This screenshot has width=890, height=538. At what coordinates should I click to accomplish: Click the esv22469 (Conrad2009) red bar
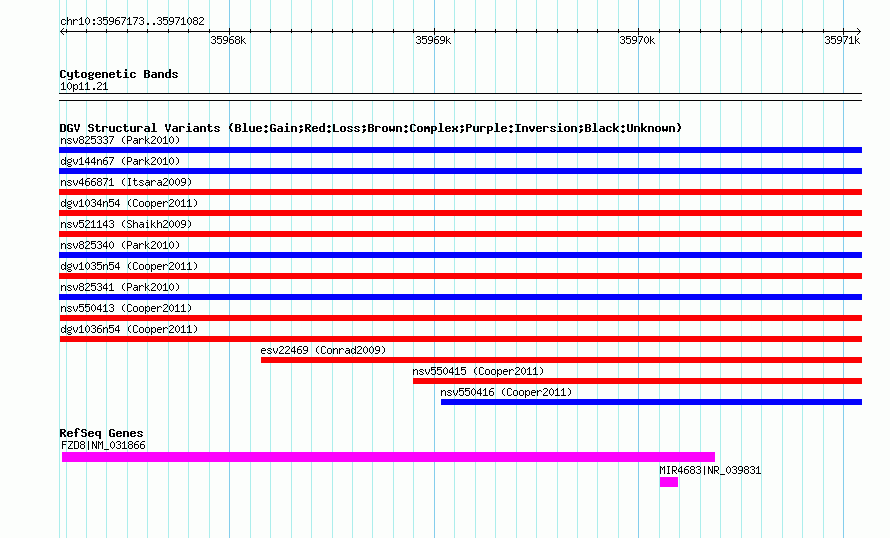(x=561, y=360)
